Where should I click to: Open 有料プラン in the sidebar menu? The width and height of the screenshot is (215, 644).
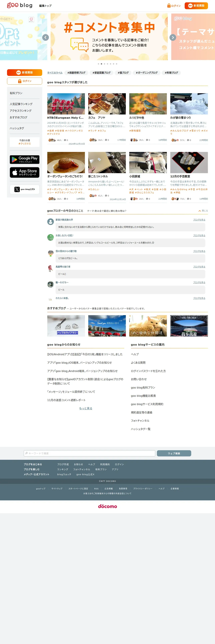click(16, 93)
